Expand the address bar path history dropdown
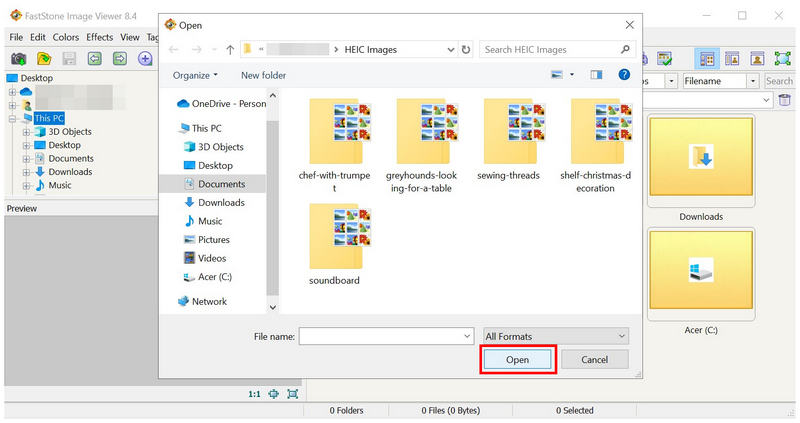Screen dimensions: 800x423 click(x=451, y=49)
